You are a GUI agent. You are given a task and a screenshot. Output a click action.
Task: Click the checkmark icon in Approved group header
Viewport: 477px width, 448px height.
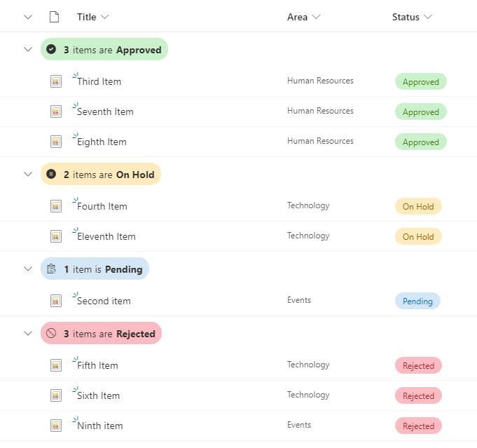tap(51, 49)
